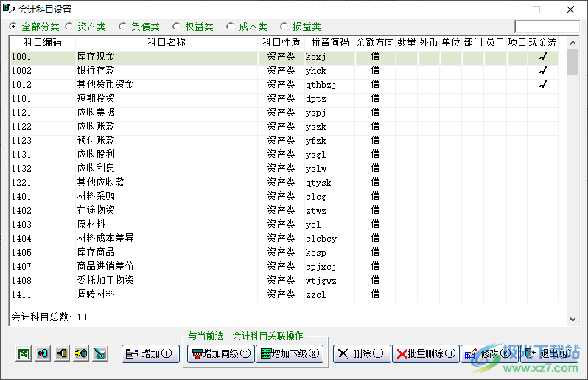This screenshot has width=588, height=380.
Task: Click the 部门 column header
Action: pos(473,43)
